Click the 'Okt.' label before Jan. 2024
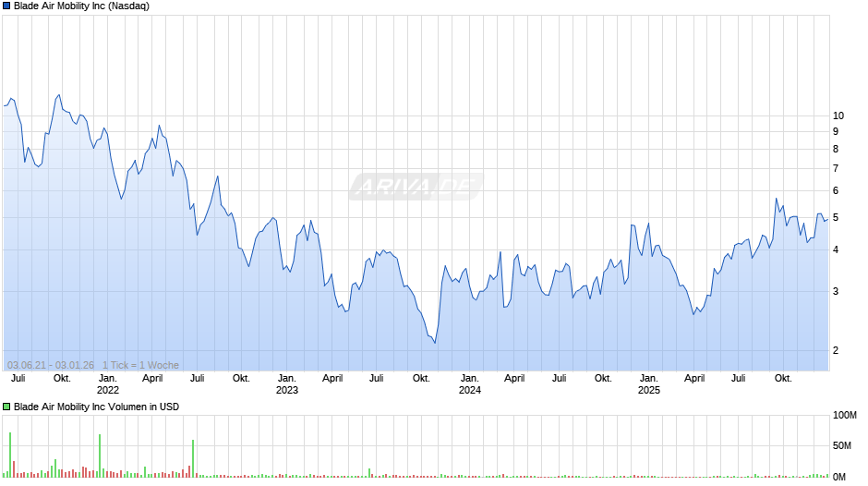This screenshot has width=868, height=486. 421,378
